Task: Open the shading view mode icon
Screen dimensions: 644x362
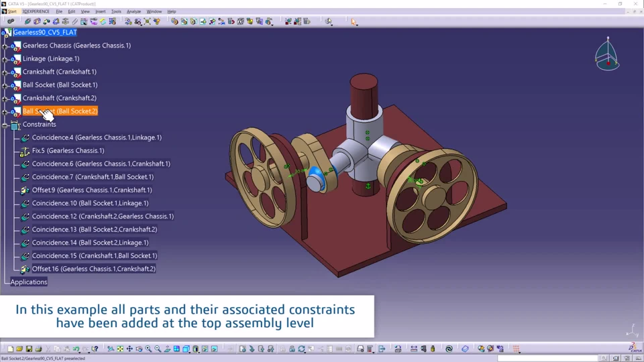Action: (196, 349)
